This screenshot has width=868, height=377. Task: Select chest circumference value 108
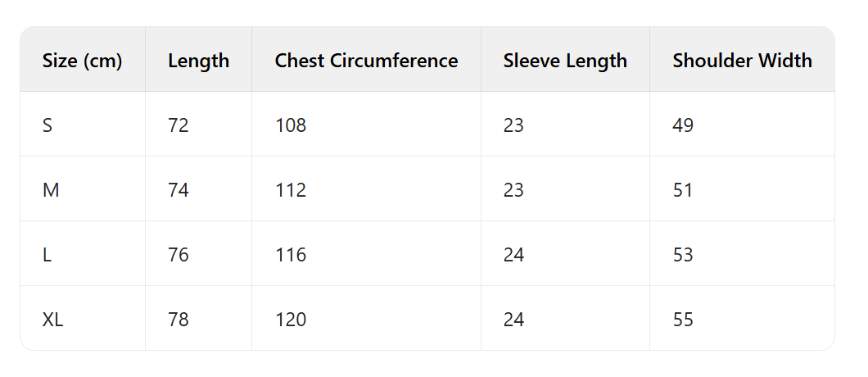[x=291, y=125]
